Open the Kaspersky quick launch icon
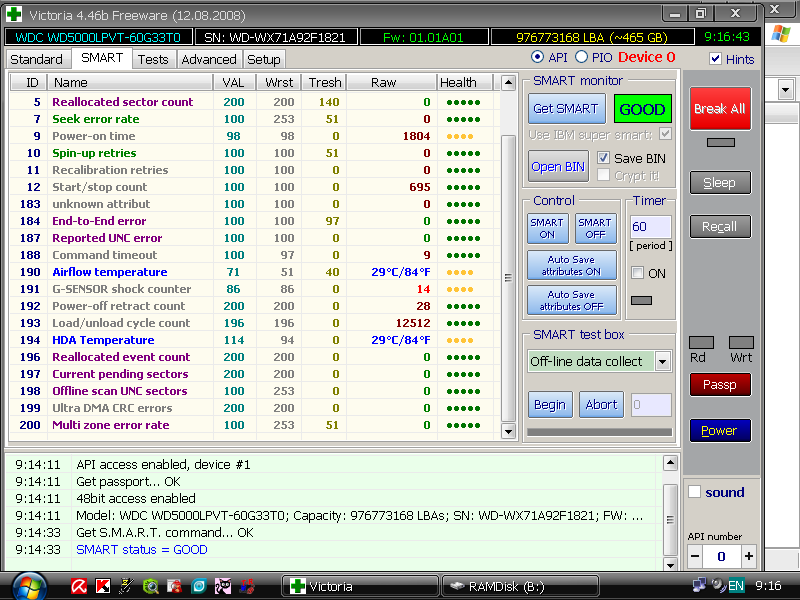This screenshot has width=800, height=600. (103, 586)
